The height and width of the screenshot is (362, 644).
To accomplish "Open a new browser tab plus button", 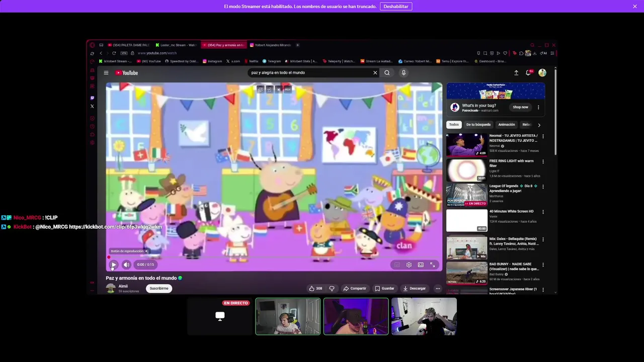I will pos(297,45).
